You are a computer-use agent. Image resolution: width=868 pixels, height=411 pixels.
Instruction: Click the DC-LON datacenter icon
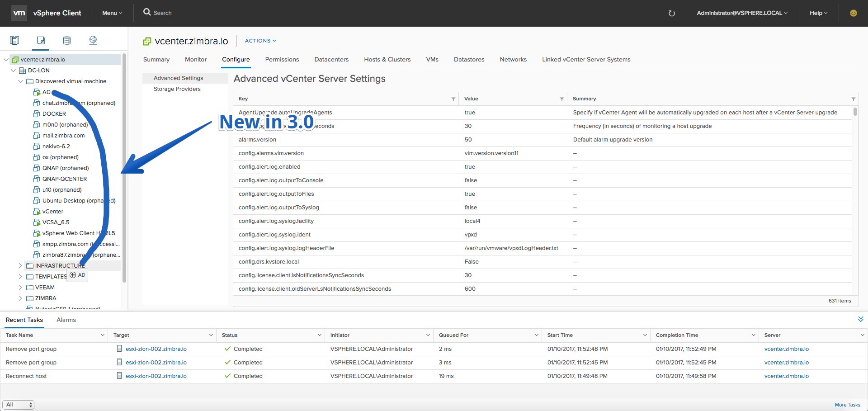[x=23, y=70]
